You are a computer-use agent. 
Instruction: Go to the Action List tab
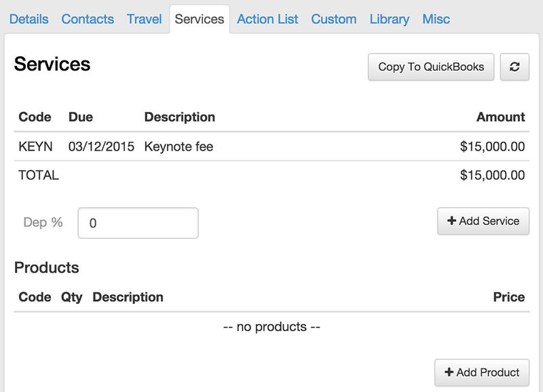point(267,19)
